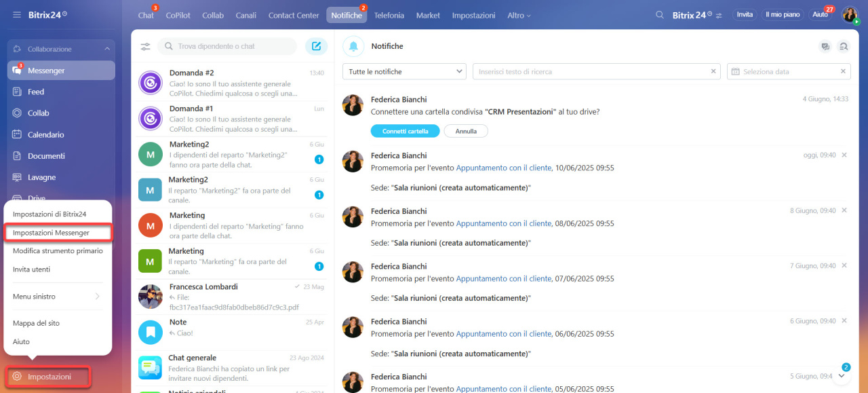The width and height of the screenshot is (868, 393).
Task: Open the Canali tab
Action: pos(246,15)
